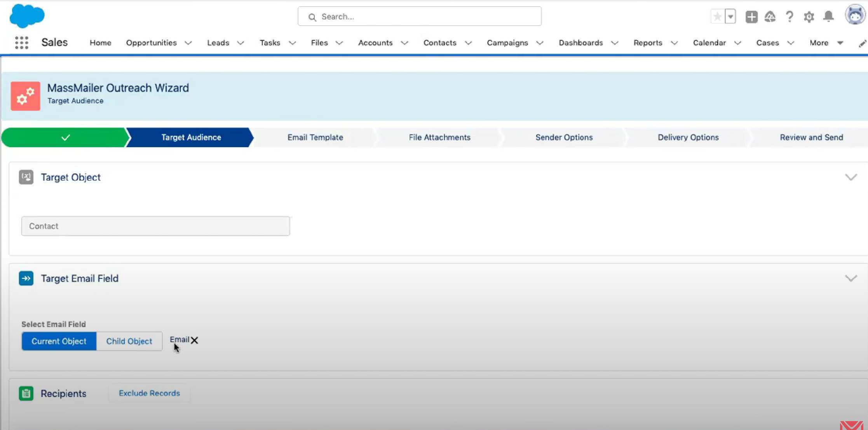Click the Salesforce cloud logo
The image size is (868, 430).
click(27, 16)
